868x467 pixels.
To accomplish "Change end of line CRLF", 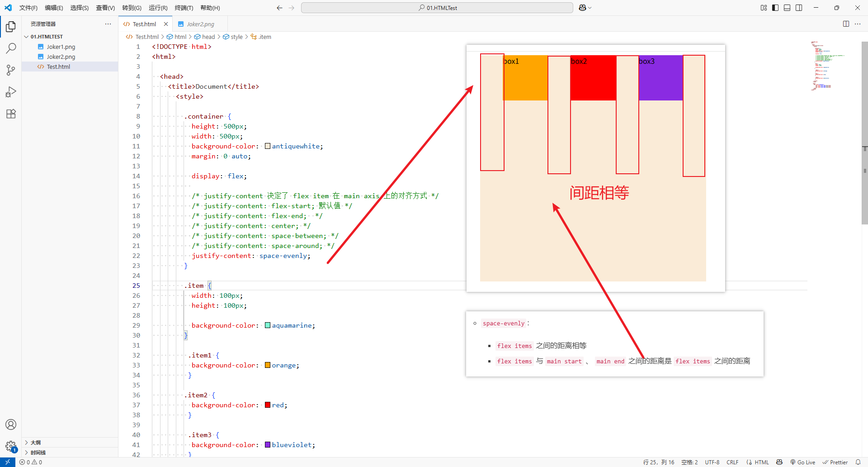I will tap(732, 462).
